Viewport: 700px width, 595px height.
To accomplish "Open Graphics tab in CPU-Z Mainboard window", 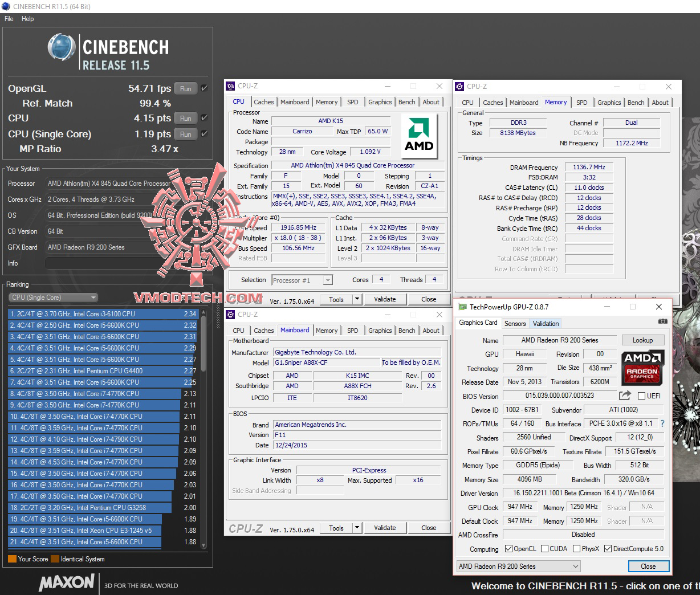I will click(x=380, y=331).
